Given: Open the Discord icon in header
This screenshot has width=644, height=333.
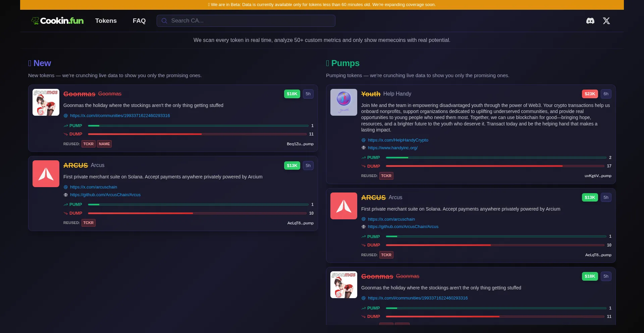Looking at the screenshot, I should (x=590, y=21).
